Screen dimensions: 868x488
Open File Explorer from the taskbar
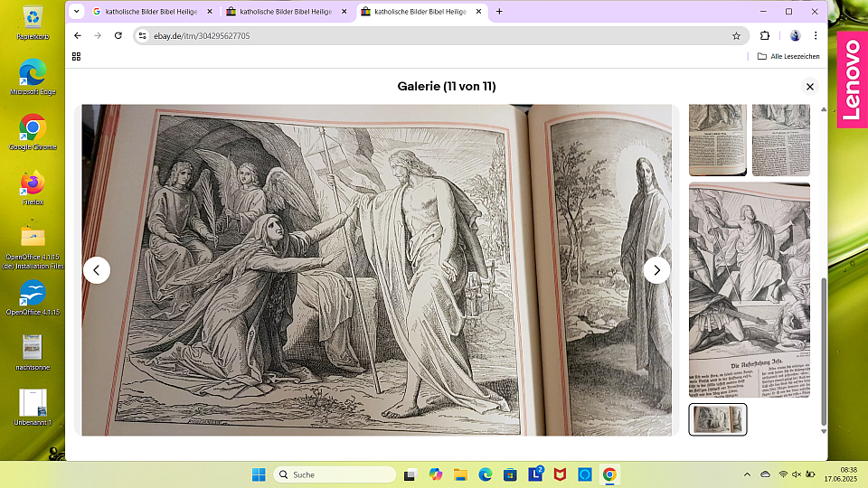click(x=460, y=474)
